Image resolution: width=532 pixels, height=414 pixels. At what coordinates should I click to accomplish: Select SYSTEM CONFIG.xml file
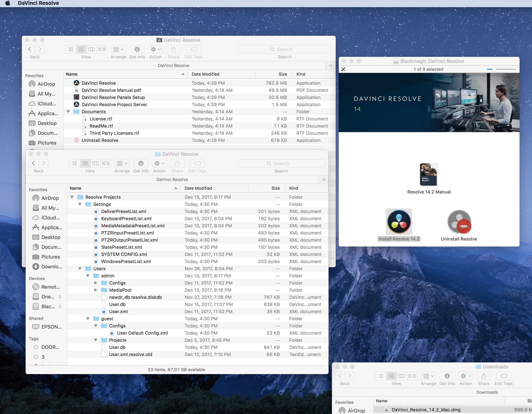click(198, 254)
